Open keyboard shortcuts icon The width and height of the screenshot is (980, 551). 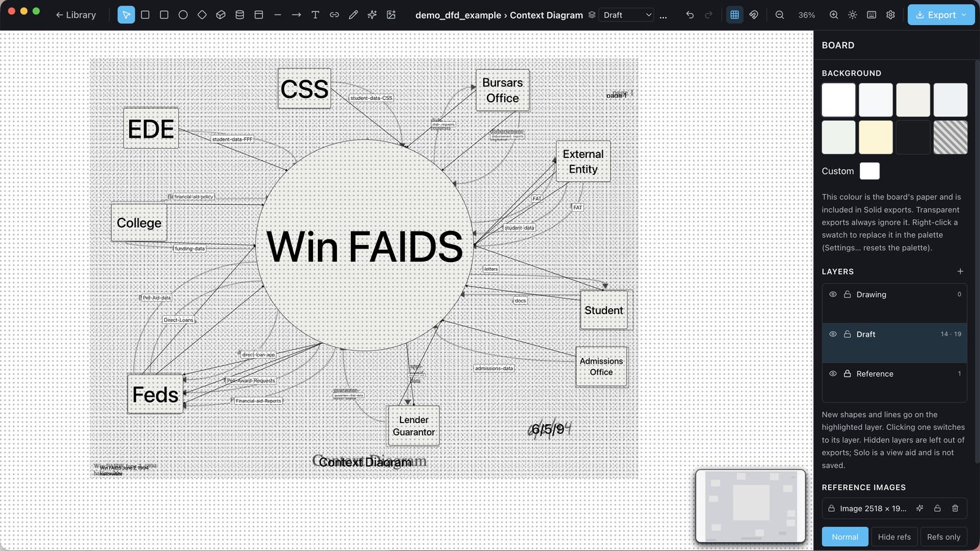(x=872, y=15)
